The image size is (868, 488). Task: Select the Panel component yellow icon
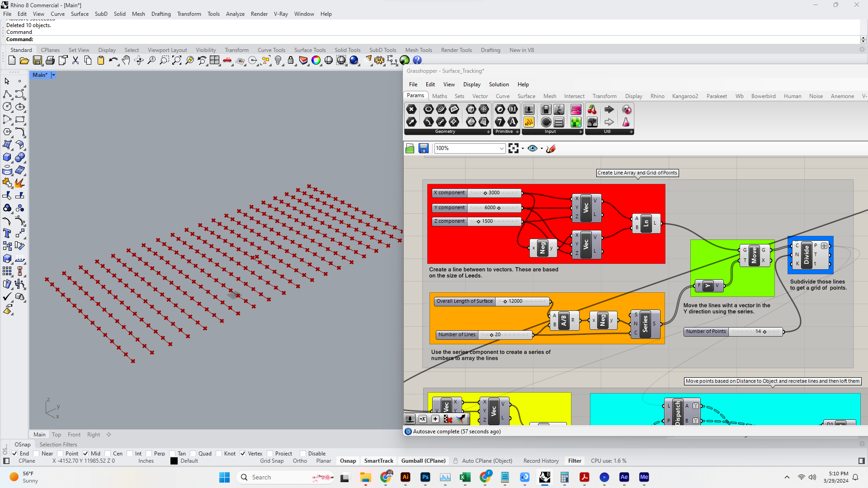[x=528, y=122]
